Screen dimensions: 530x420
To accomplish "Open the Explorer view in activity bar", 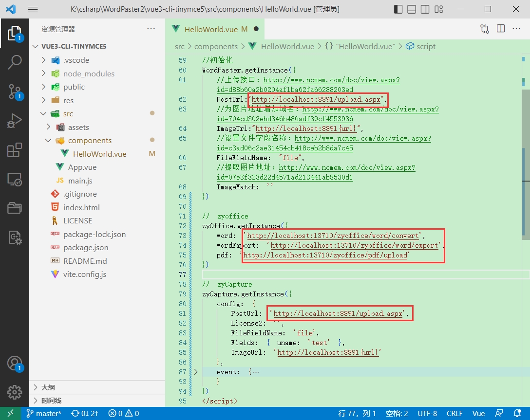I will (x=15, y=33).
